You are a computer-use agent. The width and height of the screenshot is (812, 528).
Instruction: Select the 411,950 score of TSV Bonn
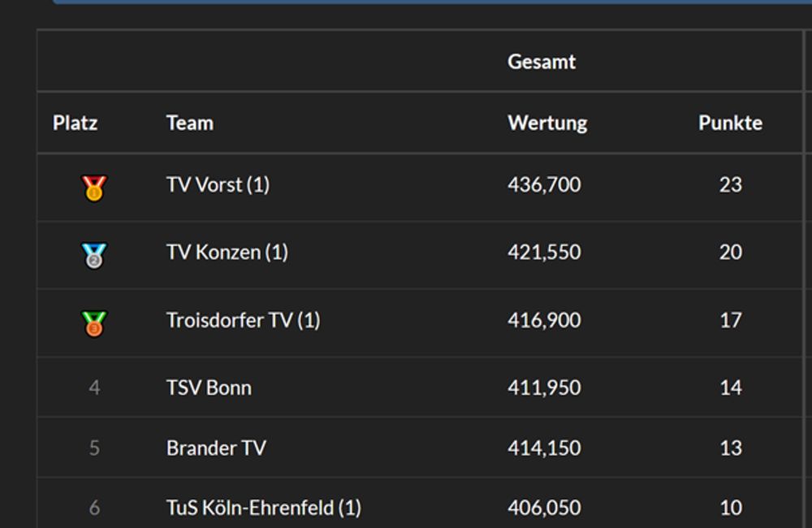(x=544, y=387)
